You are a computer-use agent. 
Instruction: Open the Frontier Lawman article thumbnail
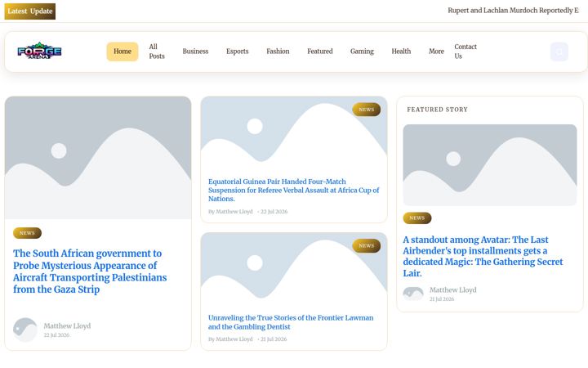(294, 271)
